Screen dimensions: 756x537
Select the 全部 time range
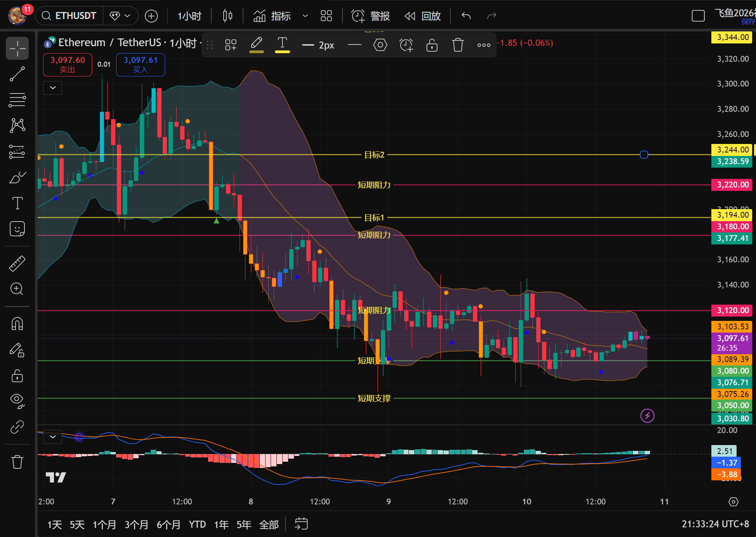click(x=269, y=525)
